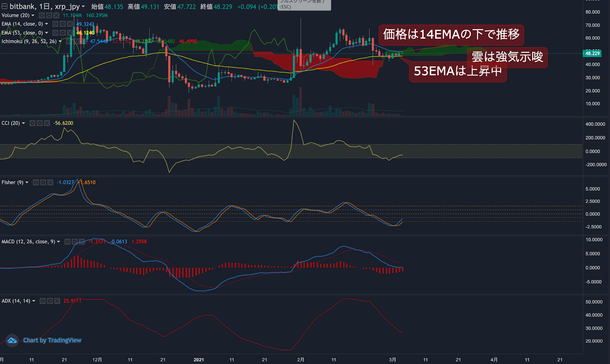This screenshot has width=610, height=364.
Task: Remove EMA (53, close, 0) with X icon
Action: [70, 33]
